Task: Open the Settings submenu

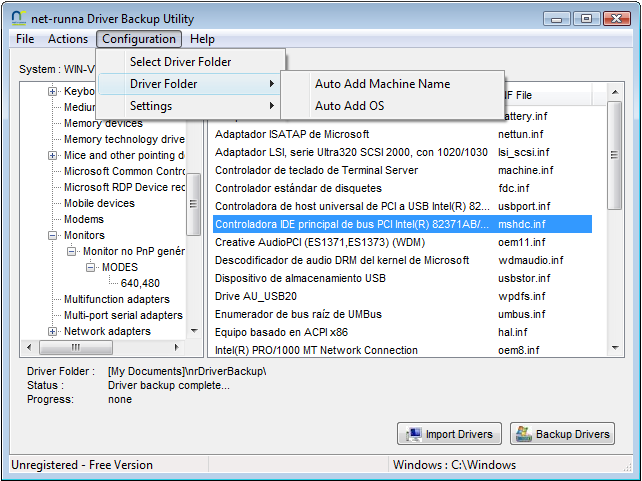Action: point(189,106)
